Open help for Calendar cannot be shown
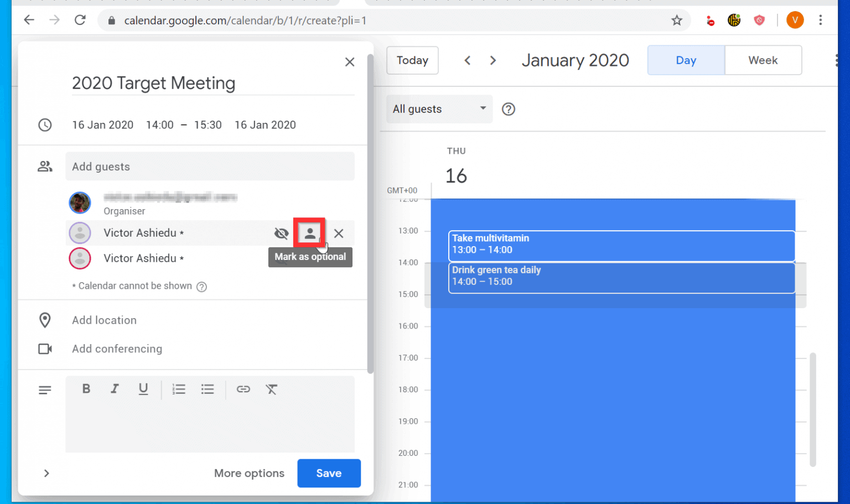This screenshot has width=850, height=504. (202, 287)
